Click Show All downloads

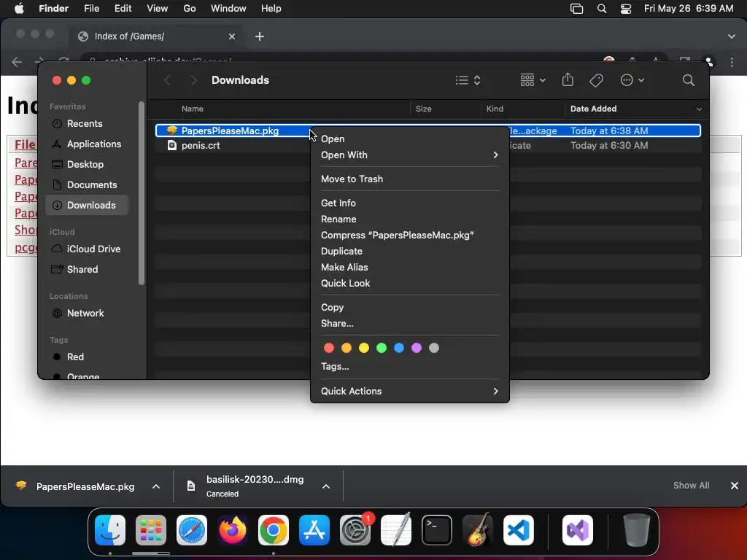(691, 485)
